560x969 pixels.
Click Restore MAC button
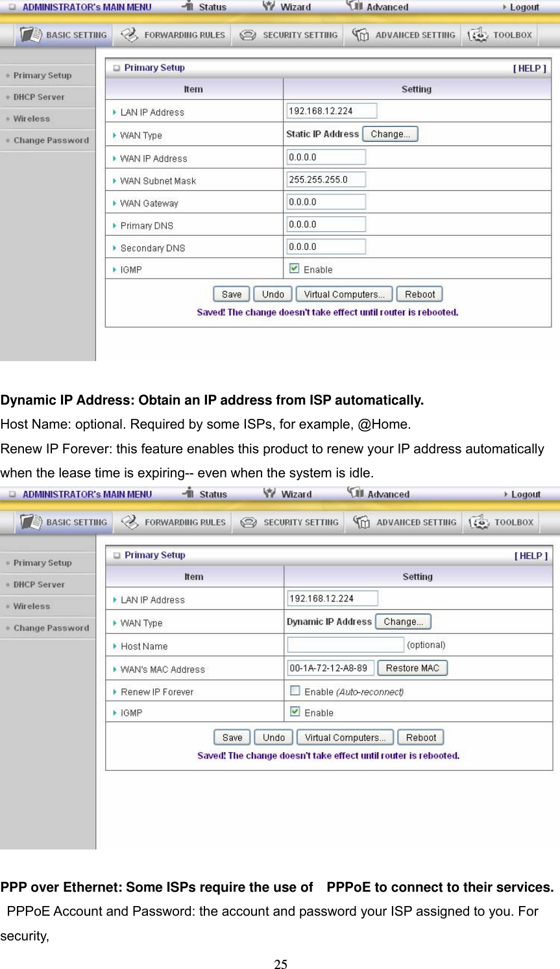[x=412, y=668]
